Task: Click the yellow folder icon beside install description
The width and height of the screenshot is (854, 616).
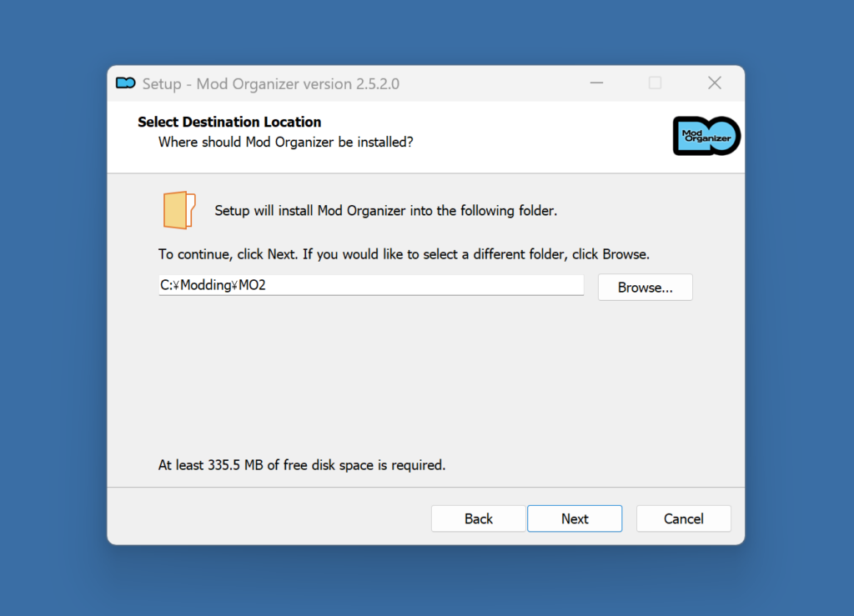Action: [x=178, y=210]
